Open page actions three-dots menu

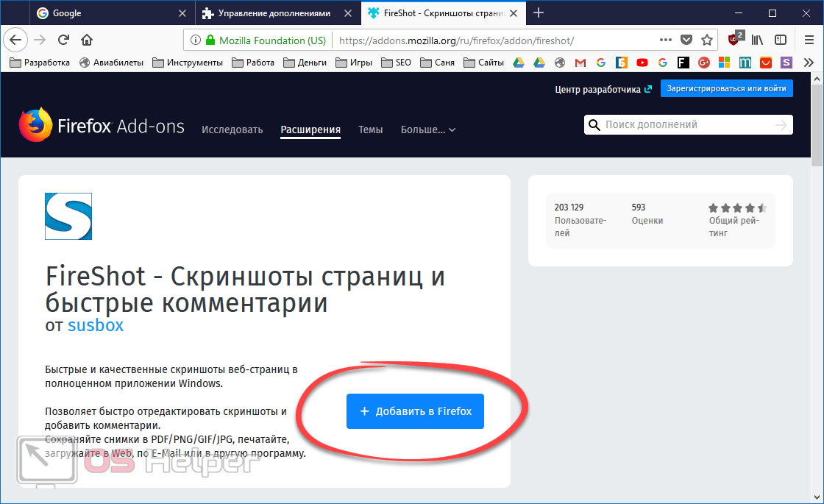(x=665, y=40)
